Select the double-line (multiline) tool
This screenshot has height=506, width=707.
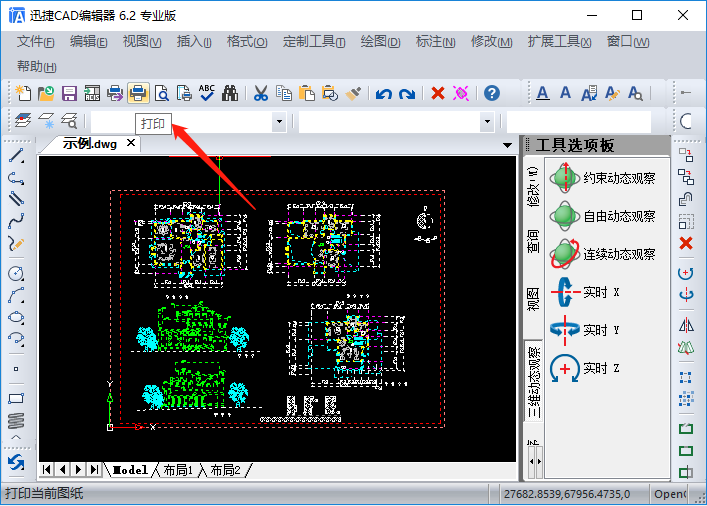pos(16,198)
